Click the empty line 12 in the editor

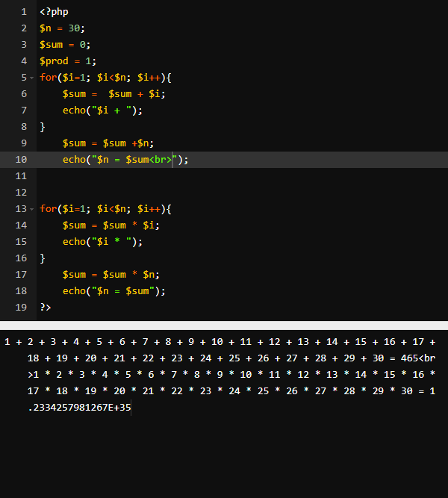242,193
